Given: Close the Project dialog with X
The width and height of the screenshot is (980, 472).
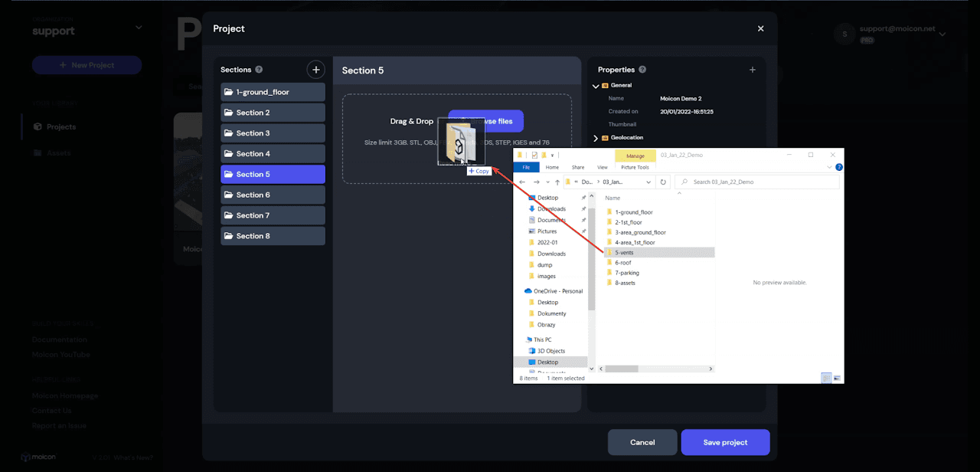Looking at the screenshot, I should tap(760, 28).
